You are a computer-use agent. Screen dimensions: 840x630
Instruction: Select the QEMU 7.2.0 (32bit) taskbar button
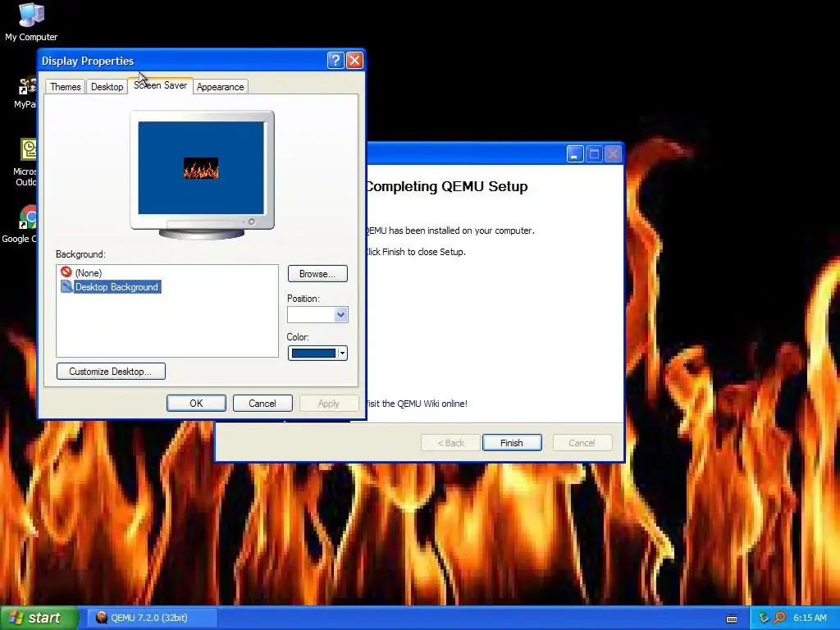pyautogui.click(x=152, y=618)
